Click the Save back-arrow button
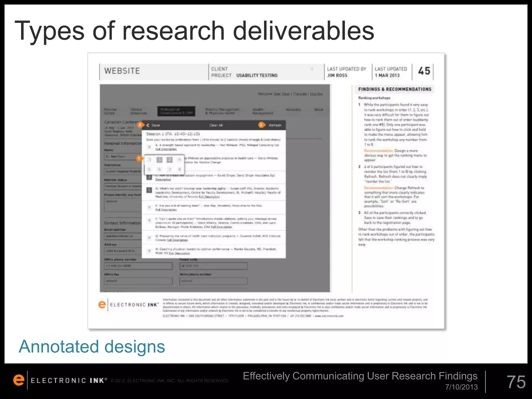 tap(153, 125)
